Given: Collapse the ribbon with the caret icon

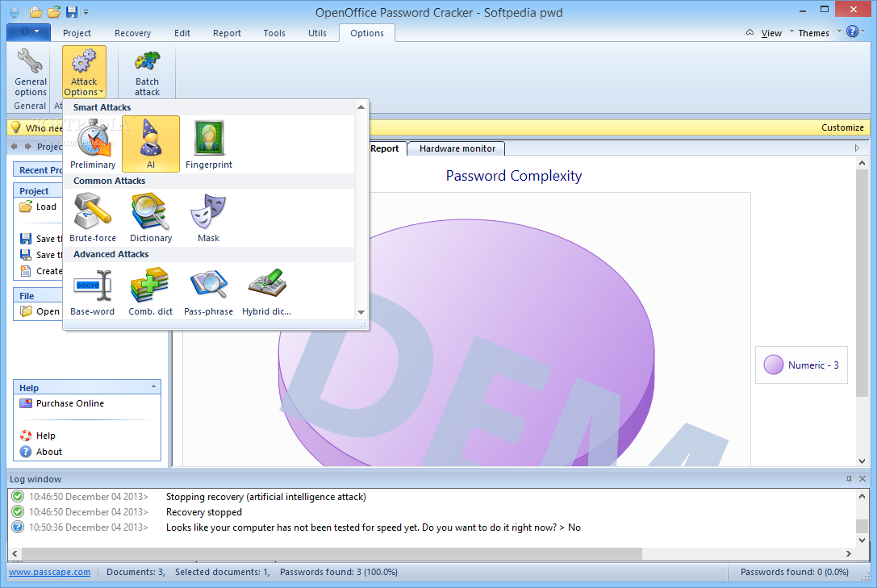Looking at the screenshot, I should coord(750,32).
